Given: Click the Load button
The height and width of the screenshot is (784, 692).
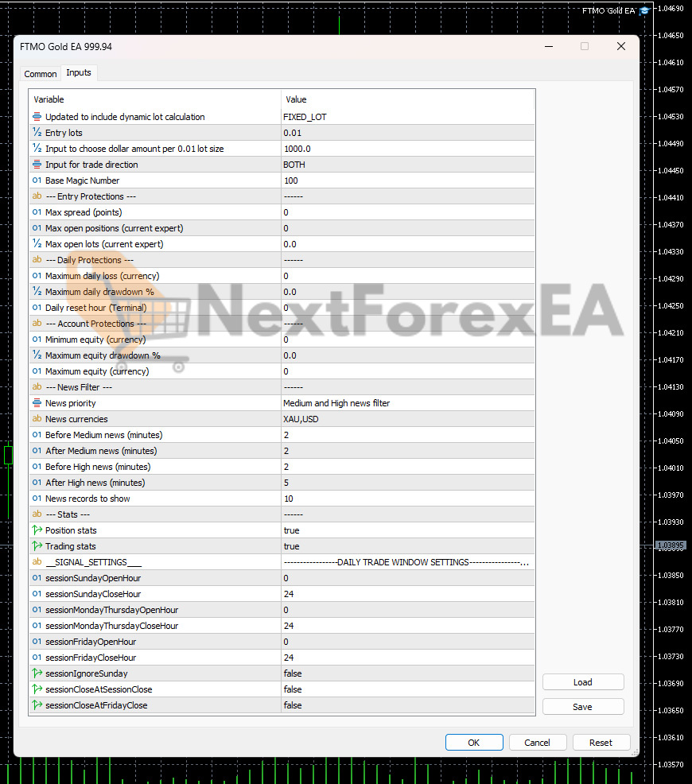Looking at the screenshot, I should [582, 682].
